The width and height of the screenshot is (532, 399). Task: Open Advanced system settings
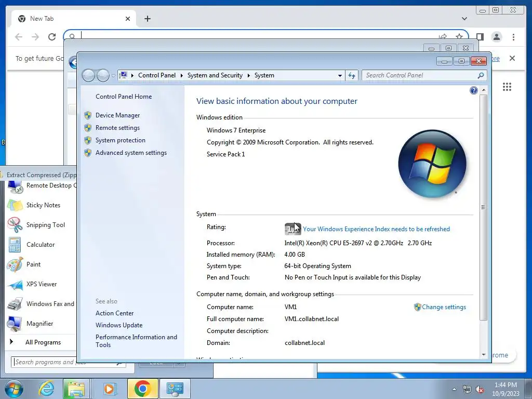click(131, 153)
